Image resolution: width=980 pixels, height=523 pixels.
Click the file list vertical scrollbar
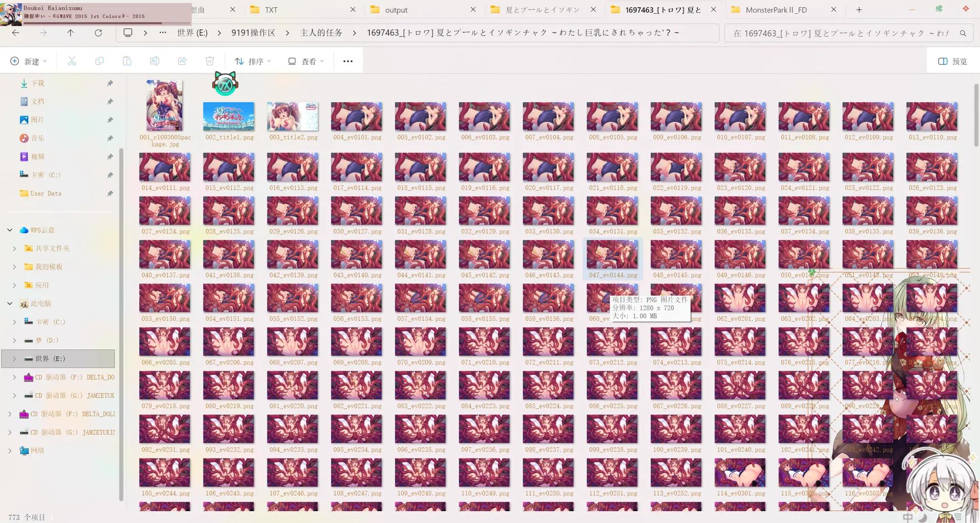976,115
